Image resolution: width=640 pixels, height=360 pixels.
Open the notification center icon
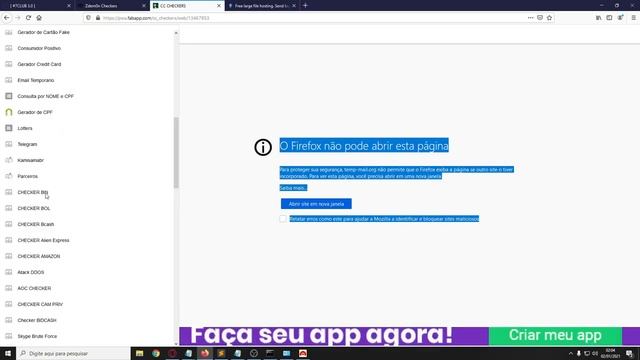[x=629, y=353]
